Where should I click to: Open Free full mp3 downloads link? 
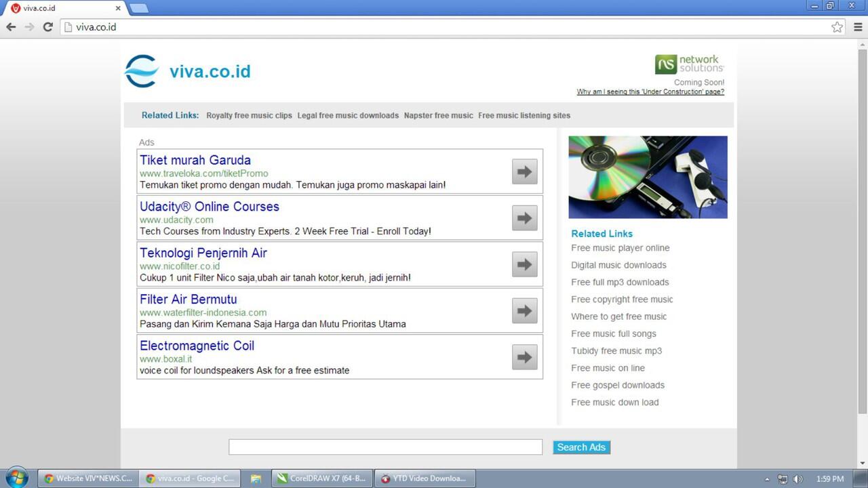point(620,282)
